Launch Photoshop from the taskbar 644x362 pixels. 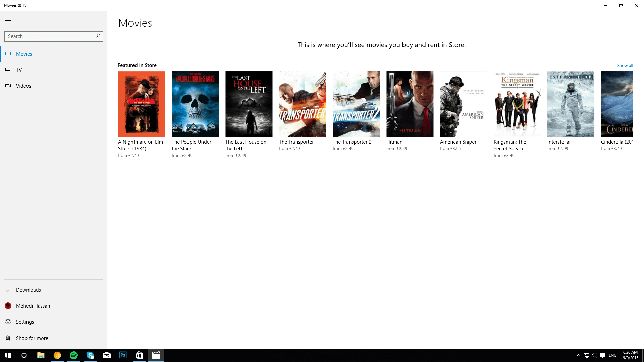pos(123,355)
